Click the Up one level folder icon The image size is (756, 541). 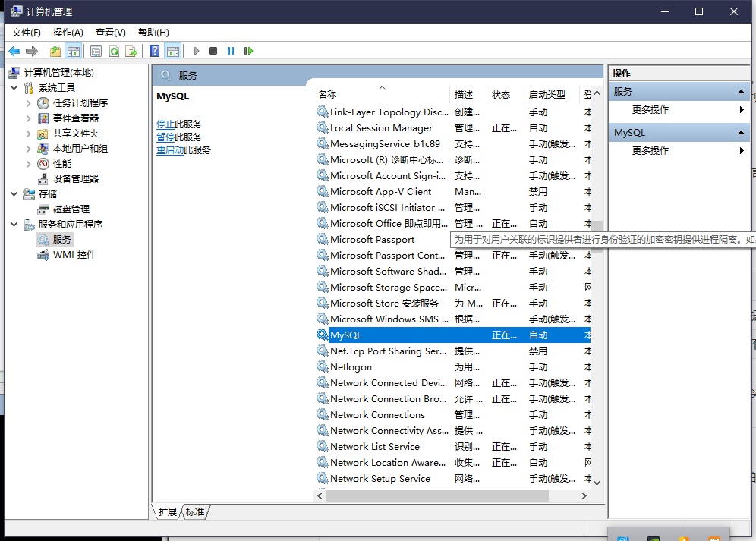55,51
